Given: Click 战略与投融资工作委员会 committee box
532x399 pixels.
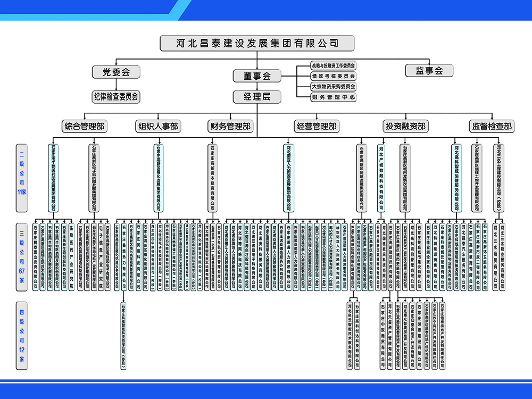Looking at the screenshot, I should pos(333,65).
